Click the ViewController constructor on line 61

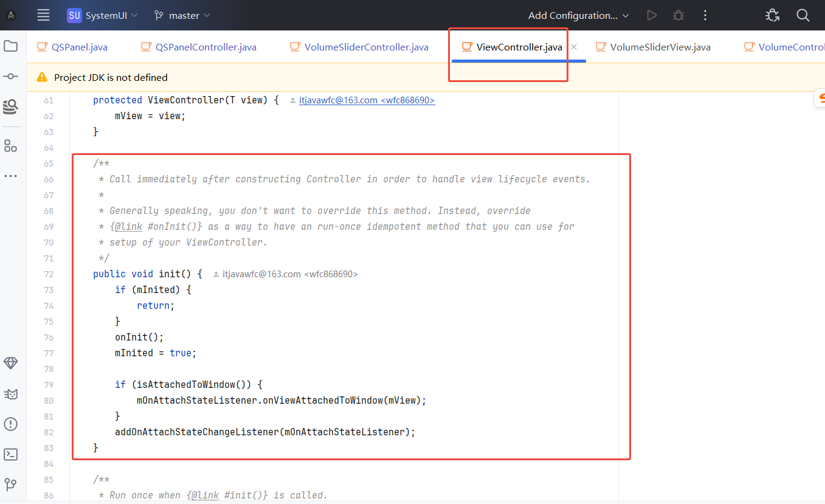185,100
